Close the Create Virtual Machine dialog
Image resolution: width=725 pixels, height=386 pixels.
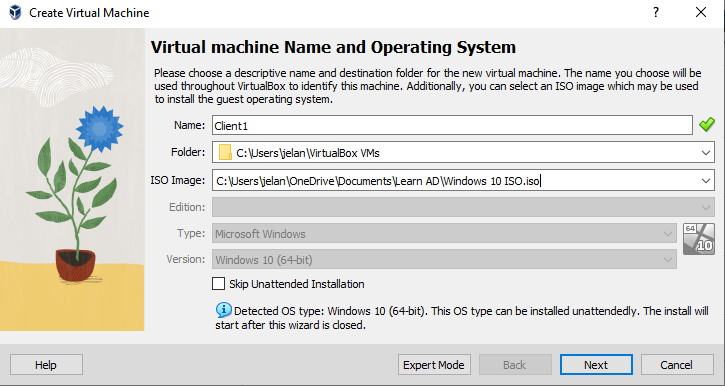701,12
